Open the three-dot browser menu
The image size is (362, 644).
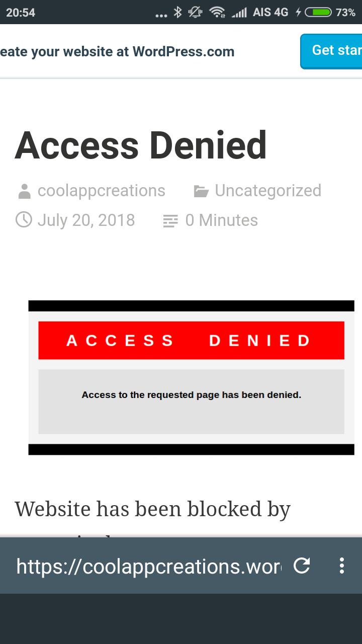(x=342, y=566)
